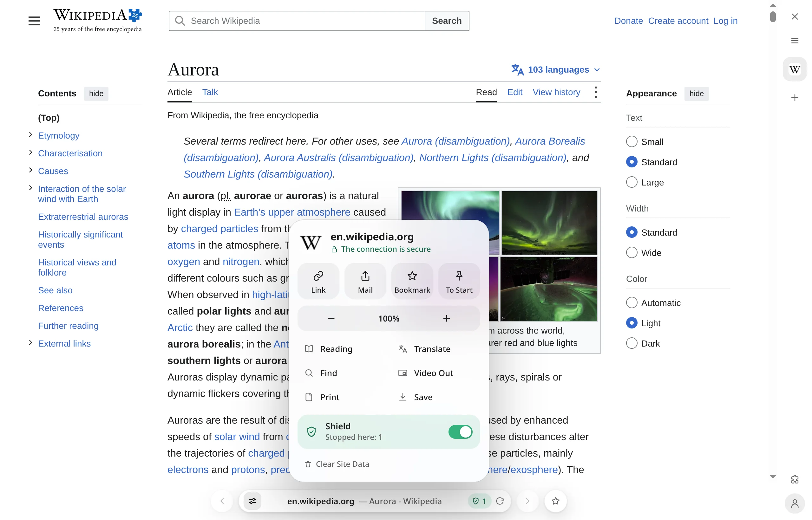This screenshot has width=812, height=520.
Task: Pin page To Start in popup
Action: pos(459,281)
